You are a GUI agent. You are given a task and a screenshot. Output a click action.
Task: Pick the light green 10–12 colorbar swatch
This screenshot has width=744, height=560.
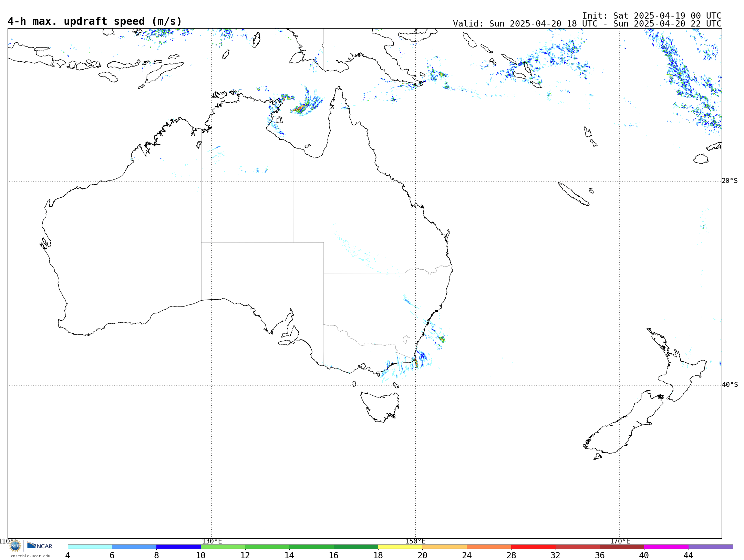point(223,547)
